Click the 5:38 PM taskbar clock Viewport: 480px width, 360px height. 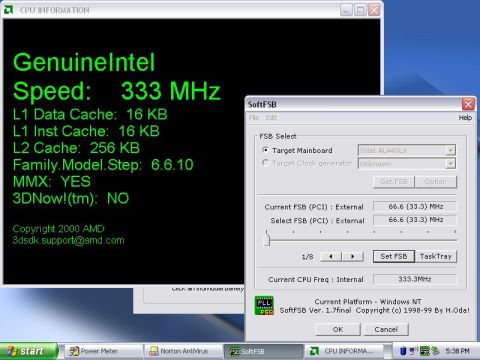coord(457,351)
